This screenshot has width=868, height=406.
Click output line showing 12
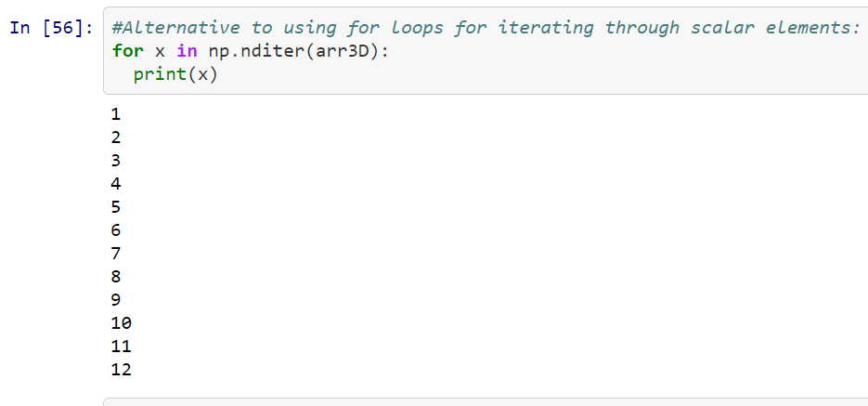pyautogui.click(x=122, y=370)
